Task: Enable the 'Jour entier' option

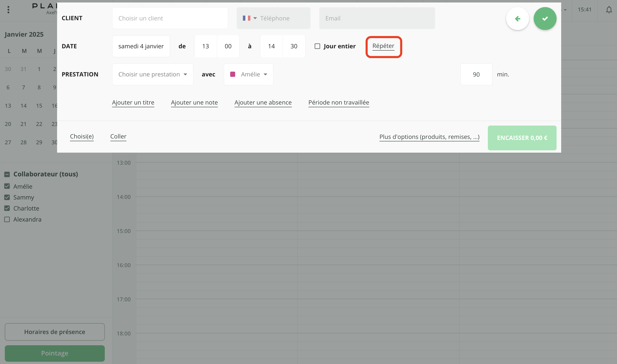Action: pos(317,46)
